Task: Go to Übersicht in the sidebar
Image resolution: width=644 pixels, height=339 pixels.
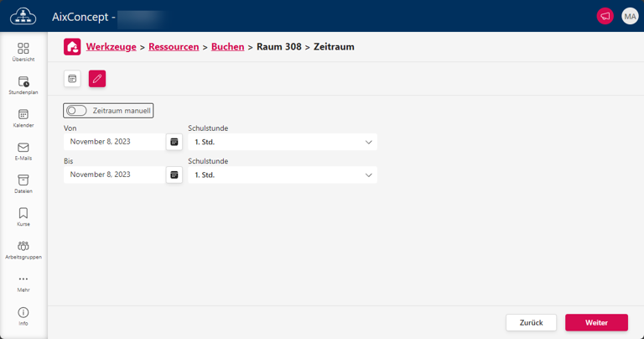Action: (23, 52)
